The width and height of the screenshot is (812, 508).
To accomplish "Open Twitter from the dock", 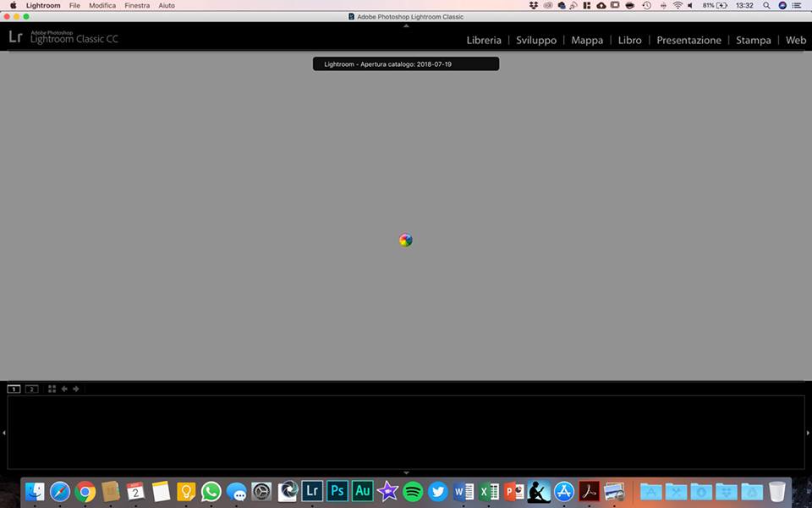I will point(438,491).
